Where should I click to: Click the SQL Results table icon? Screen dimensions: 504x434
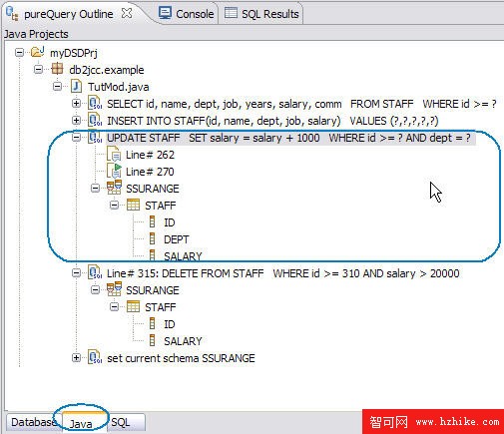pyautogui.click(x=231, y=13)
